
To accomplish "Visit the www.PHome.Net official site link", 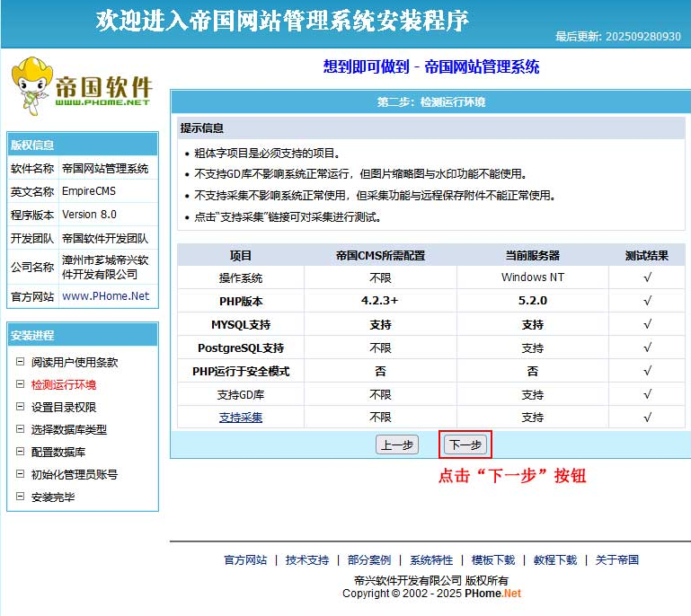I will tap(105, 295).
